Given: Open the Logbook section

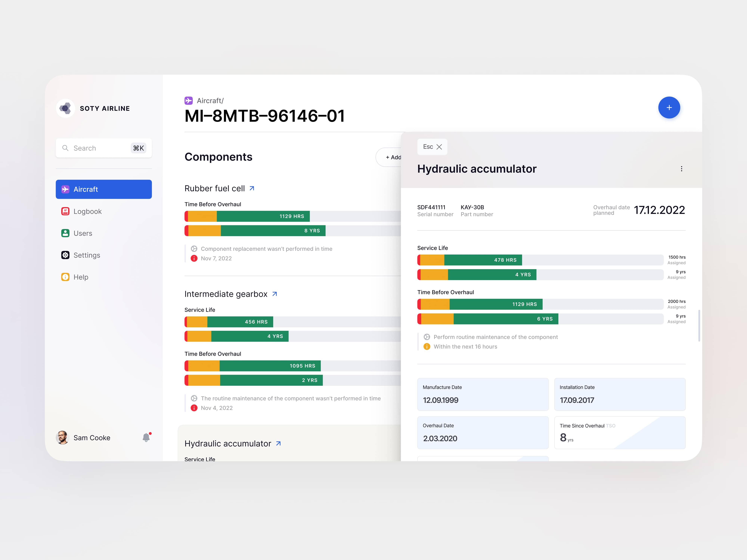Looking at the screenshot, I should point(87,211).
